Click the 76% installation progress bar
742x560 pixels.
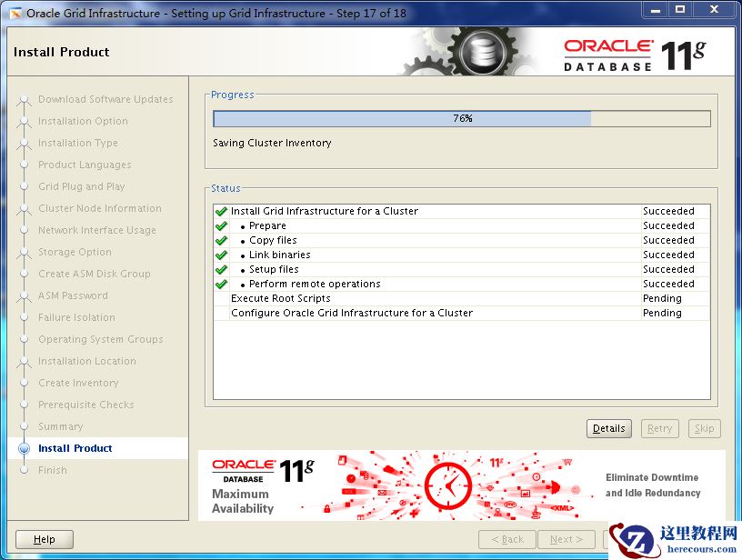point(462,119)
